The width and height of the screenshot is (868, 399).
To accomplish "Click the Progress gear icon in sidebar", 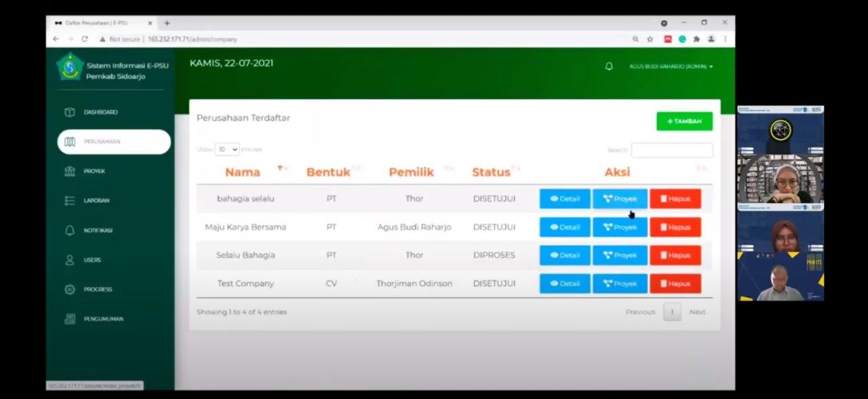I will click(69, 290).
